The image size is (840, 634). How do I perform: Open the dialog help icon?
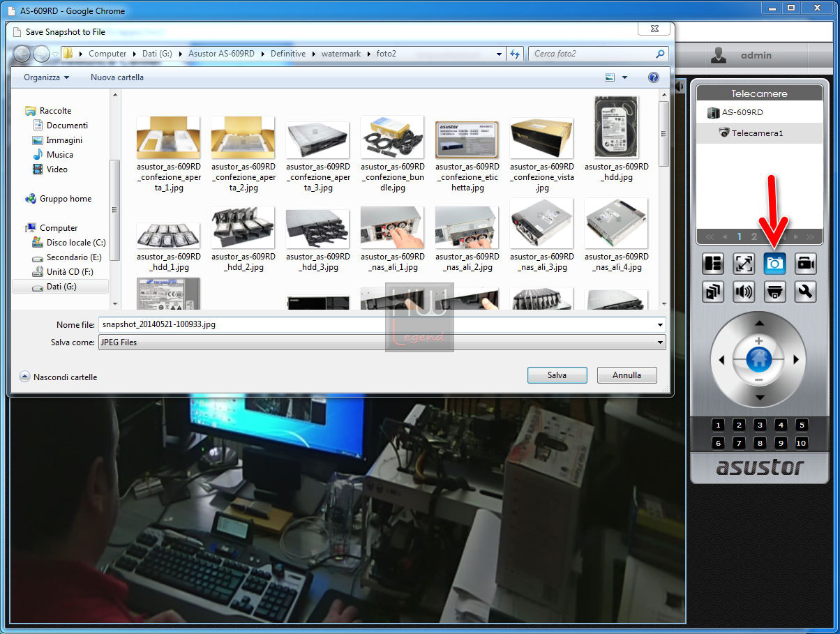(654, 77)
